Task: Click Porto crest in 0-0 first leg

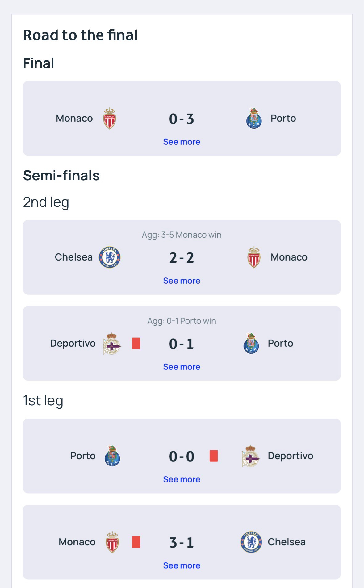Action: 112,456
